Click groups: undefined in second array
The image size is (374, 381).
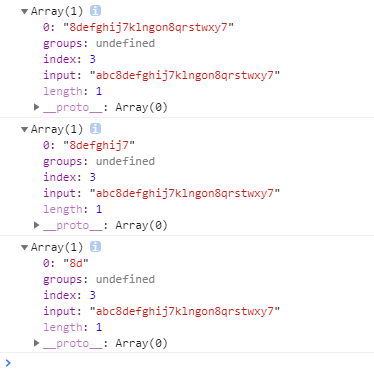tap(99, 161)
